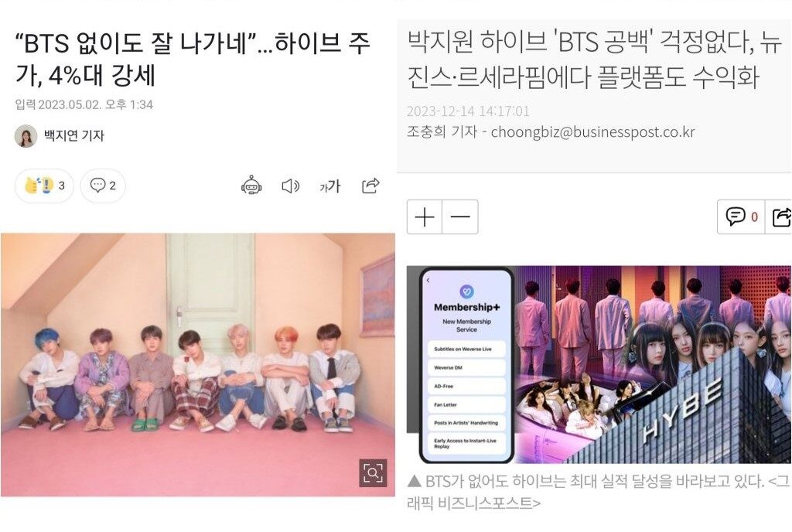Click the 박지원 하이브 'BTS 공백' headline
This screenshot has height=532, width=792.
click(x=594, y=59)
